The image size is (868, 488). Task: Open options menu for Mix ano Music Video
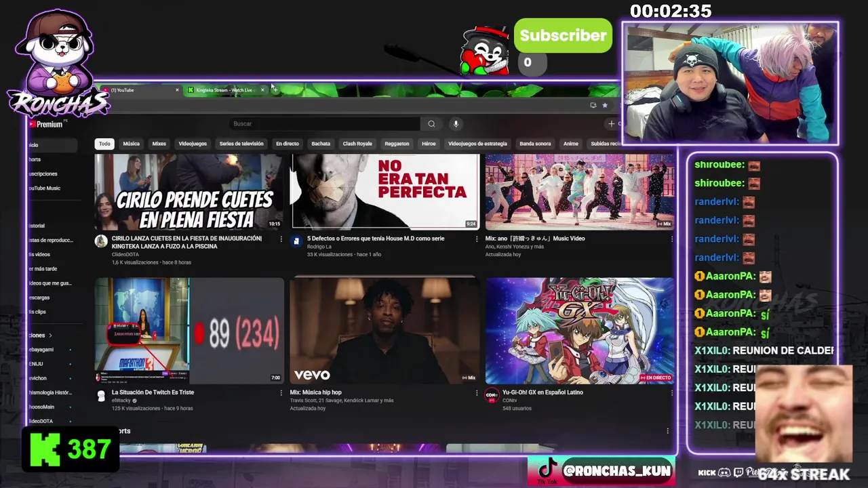(672, 239)
